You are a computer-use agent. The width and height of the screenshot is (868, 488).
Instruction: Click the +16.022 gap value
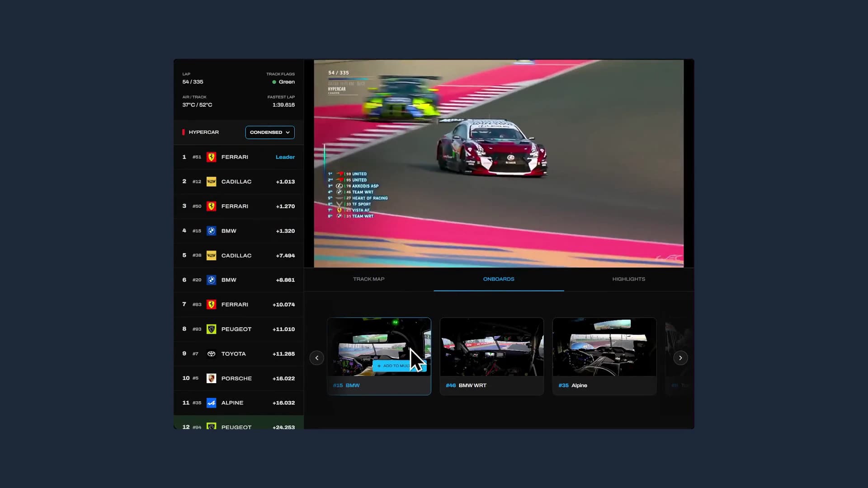[x=283, y=379]
